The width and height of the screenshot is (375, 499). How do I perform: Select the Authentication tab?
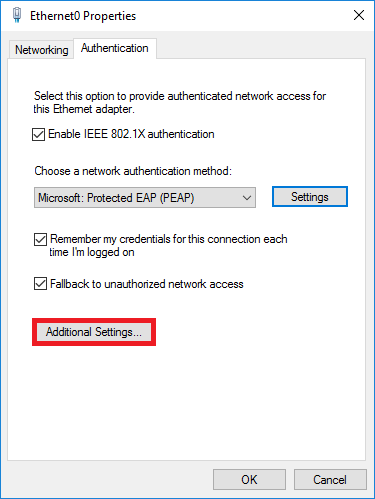(x=115, y=48)
